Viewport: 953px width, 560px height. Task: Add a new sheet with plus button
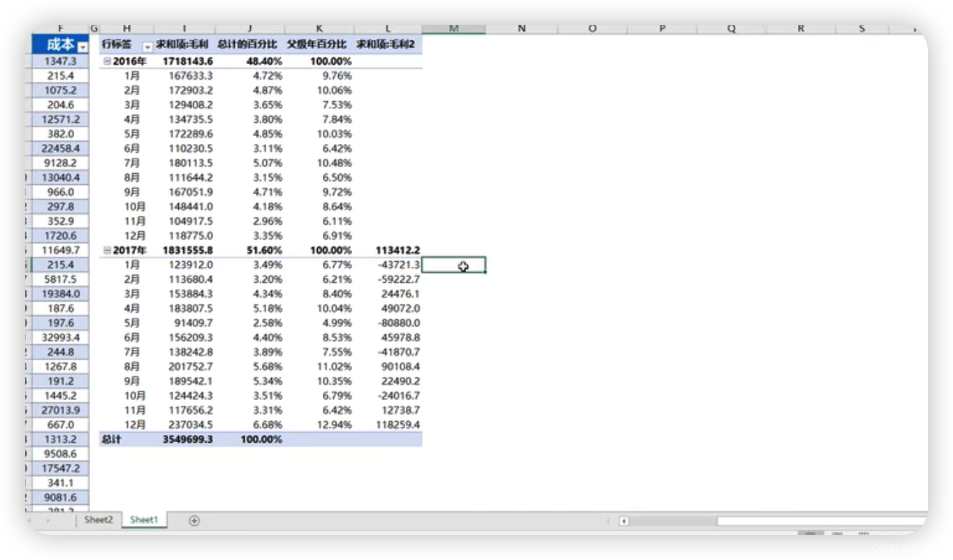(194, 520)
